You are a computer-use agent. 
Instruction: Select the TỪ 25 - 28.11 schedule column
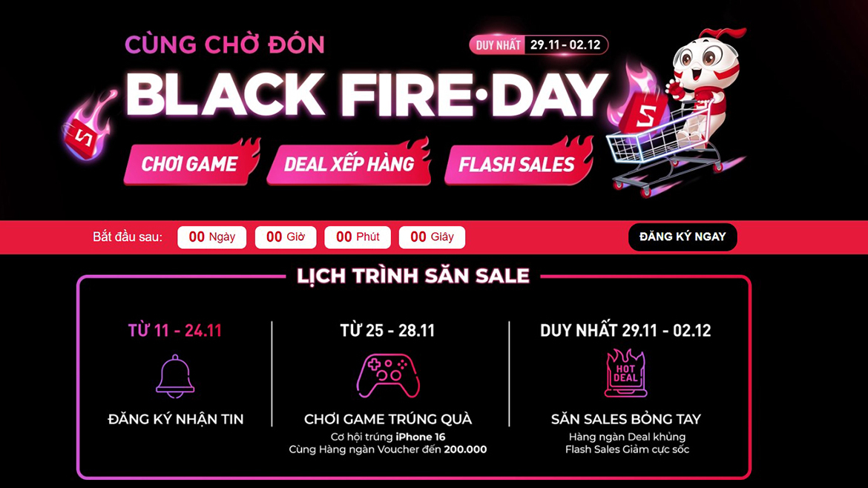pos(387,329)
